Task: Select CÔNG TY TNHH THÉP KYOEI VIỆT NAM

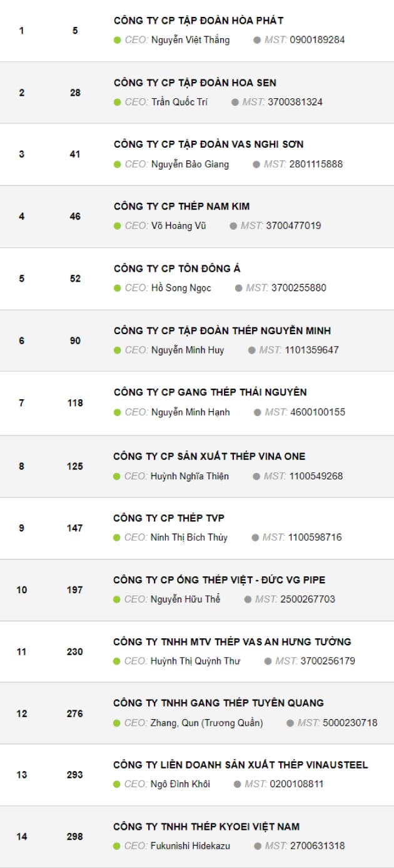Action: coord(206,827)
